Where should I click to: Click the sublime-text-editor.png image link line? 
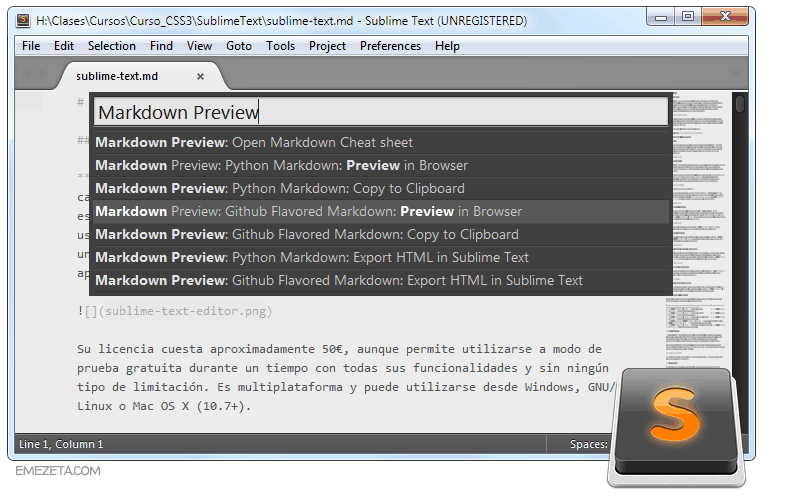pyautogui.click(x=175, y=311)
